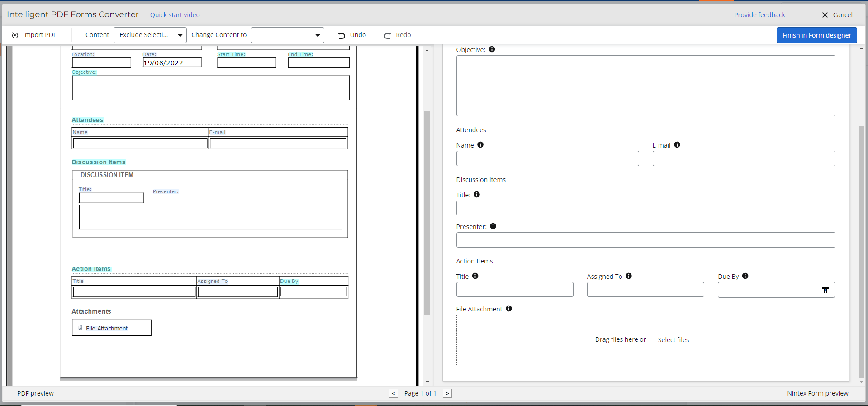
Task: Click the Name input in form preview
Action: click(547, 158)
